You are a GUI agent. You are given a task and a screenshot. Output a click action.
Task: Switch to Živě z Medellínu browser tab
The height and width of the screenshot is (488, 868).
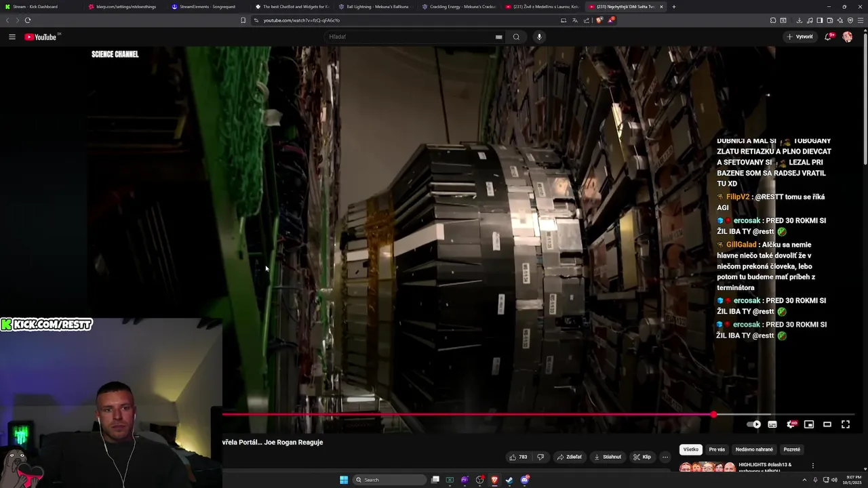pos(542,7)
